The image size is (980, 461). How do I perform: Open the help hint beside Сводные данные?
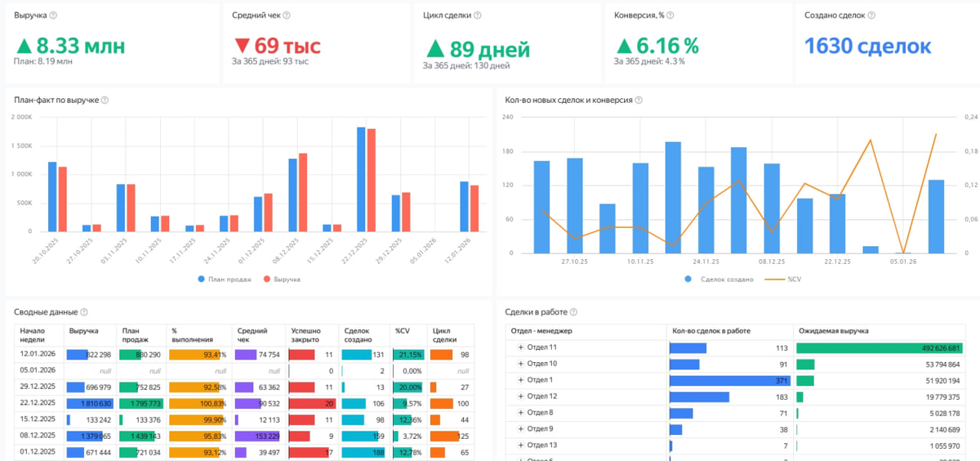tap(84, 312)
